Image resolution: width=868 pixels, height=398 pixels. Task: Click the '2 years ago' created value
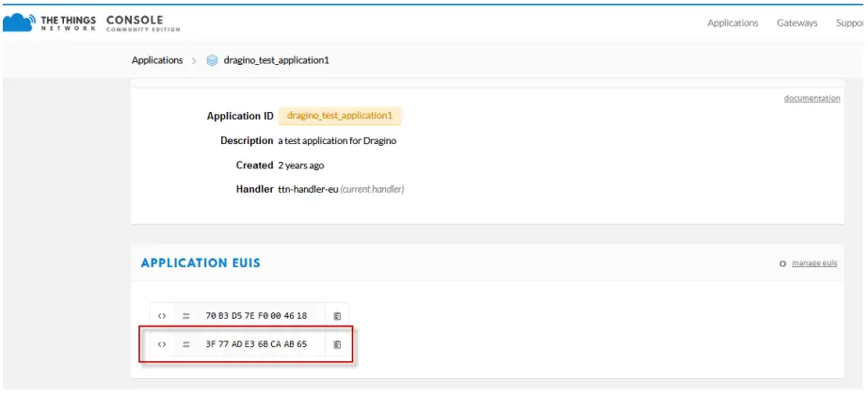[x=301, y=165]
